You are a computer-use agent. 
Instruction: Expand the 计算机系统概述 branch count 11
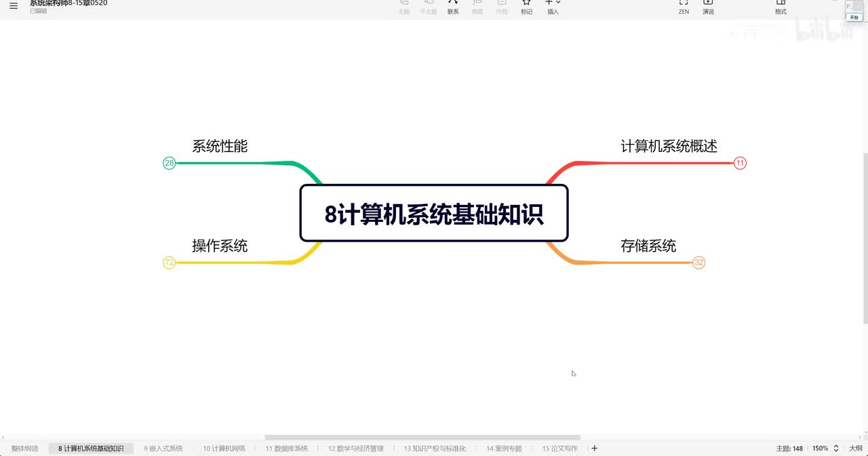(740, 163)
